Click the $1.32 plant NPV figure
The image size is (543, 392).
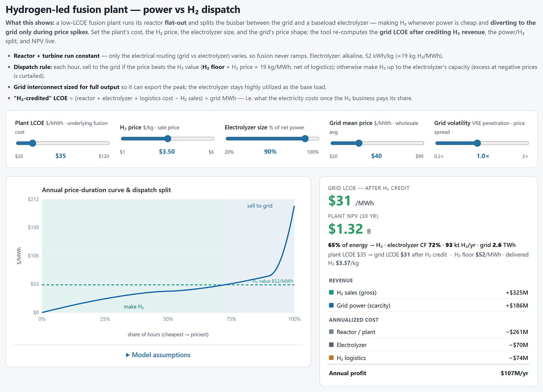point(346,229)
